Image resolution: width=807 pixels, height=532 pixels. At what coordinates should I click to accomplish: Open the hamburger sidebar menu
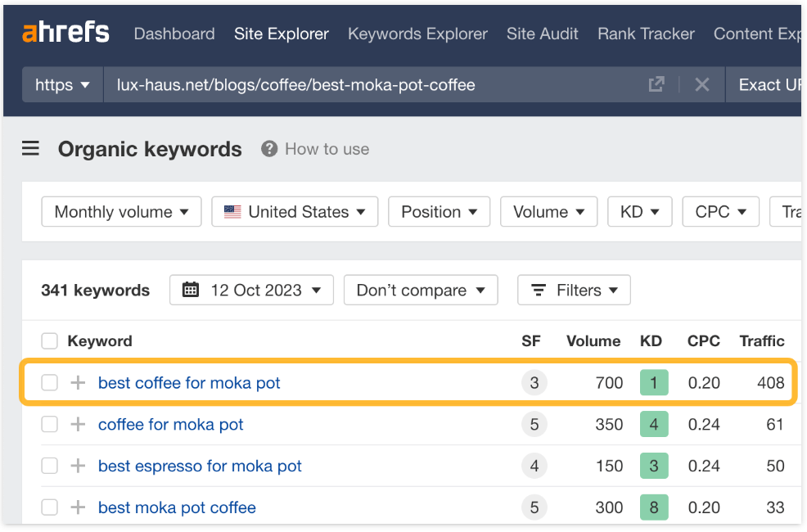click(30, 148)
